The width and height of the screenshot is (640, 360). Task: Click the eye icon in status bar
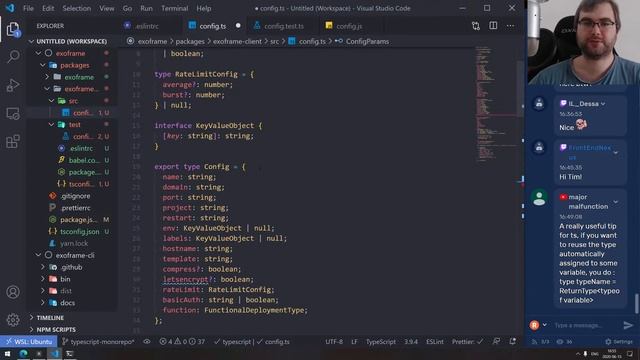(x=147, y=342)
